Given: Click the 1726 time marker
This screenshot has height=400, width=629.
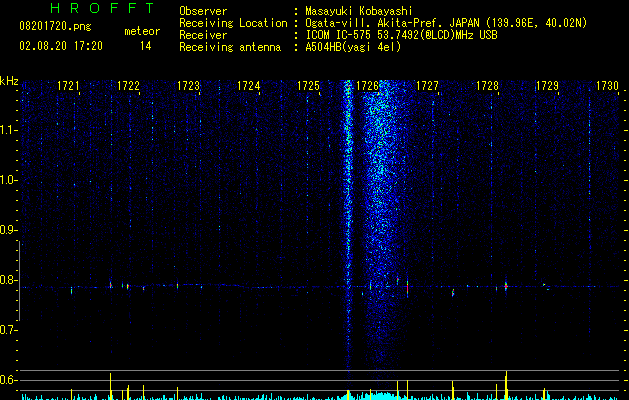Looking at the screenshot, I should point(367,86).
